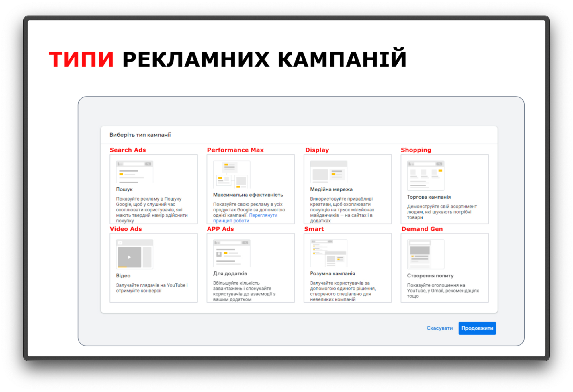Click the Demand Gen campaign icon

[x=425, y=254]
